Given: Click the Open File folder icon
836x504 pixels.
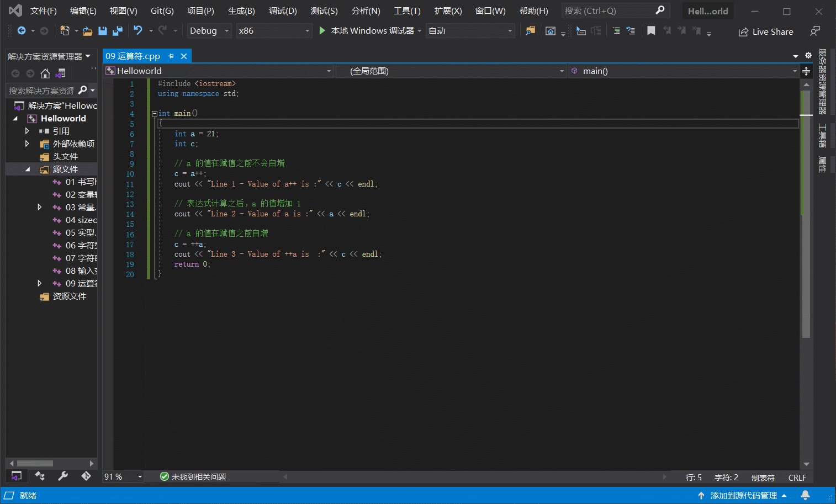Looking at the screenshot, I should [x=87, y=31].
